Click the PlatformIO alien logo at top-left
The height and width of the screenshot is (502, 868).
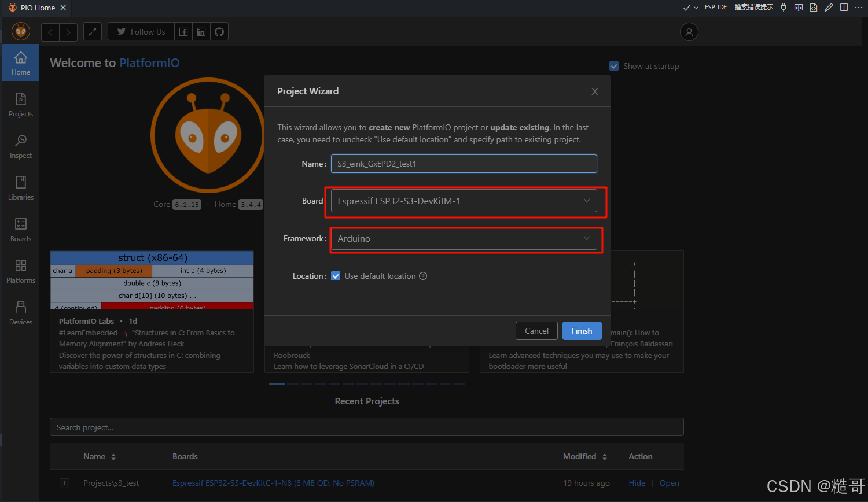tap(21, 31)
